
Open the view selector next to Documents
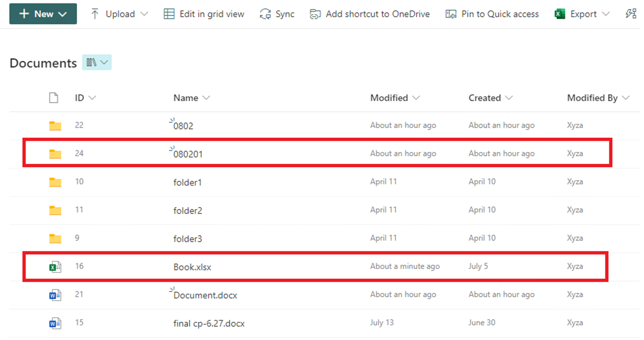click(x=97, y=62)
